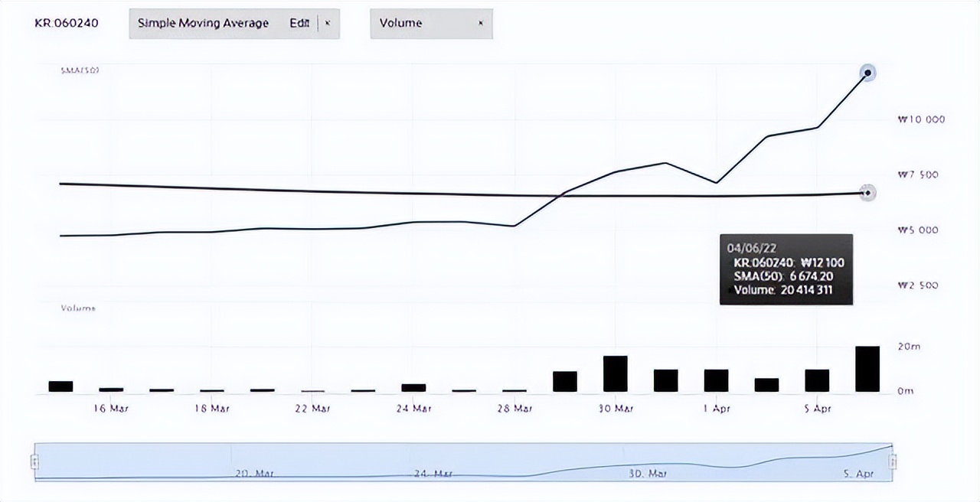Click the volume bar above 30 Mar
The image size is (980, 502).
(615, 374)
